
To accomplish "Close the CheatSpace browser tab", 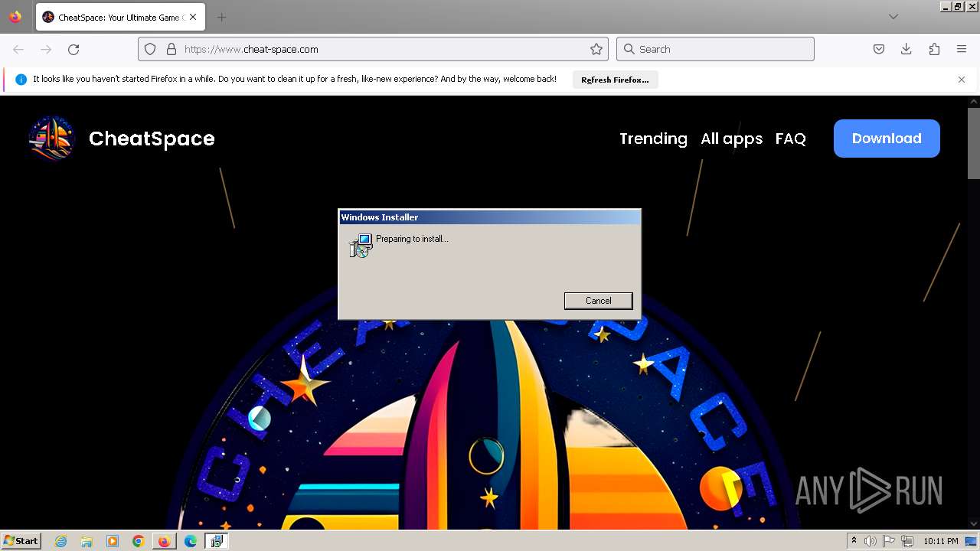I will [x=192, y=17].
